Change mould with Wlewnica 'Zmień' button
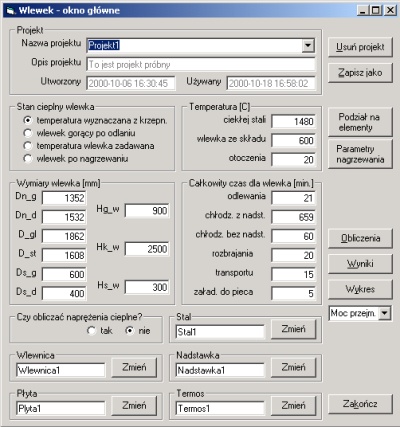The width and height of the screenshot is (400, 427). point(134,368)
